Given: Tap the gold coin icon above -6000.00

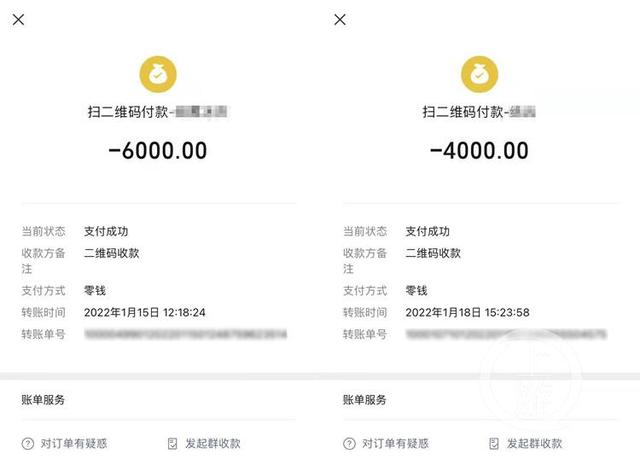Looking at the screenshot, I should coord(158,72).
